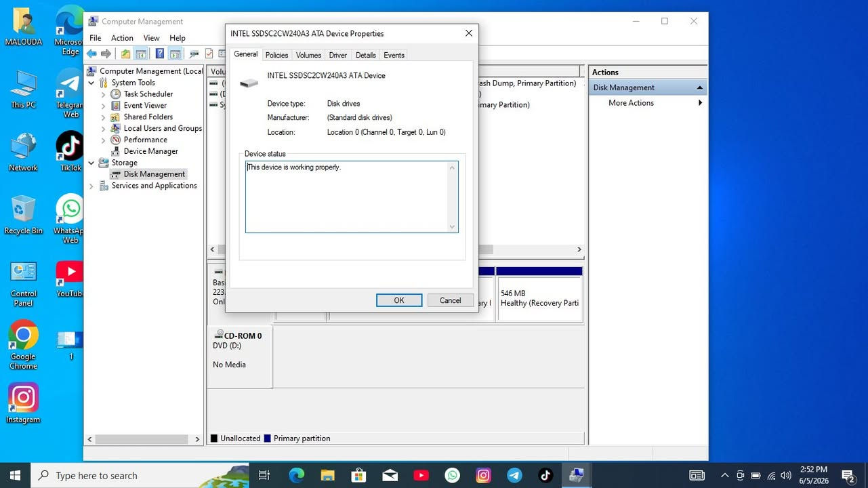Screen dimensions: 868x488
Task: Open Performance in the console tree
Action: tap(145, 140)
